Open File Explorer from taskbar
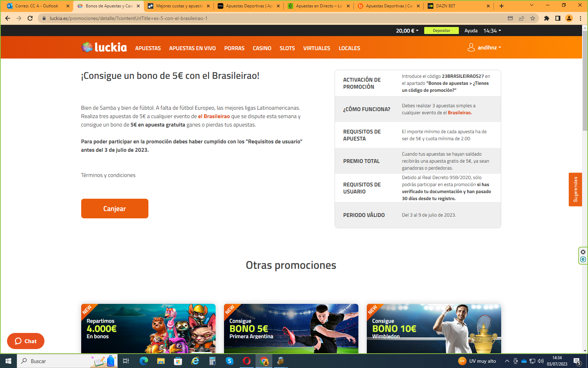This screenshot has width=588, height=368. [x=161, y=361]
